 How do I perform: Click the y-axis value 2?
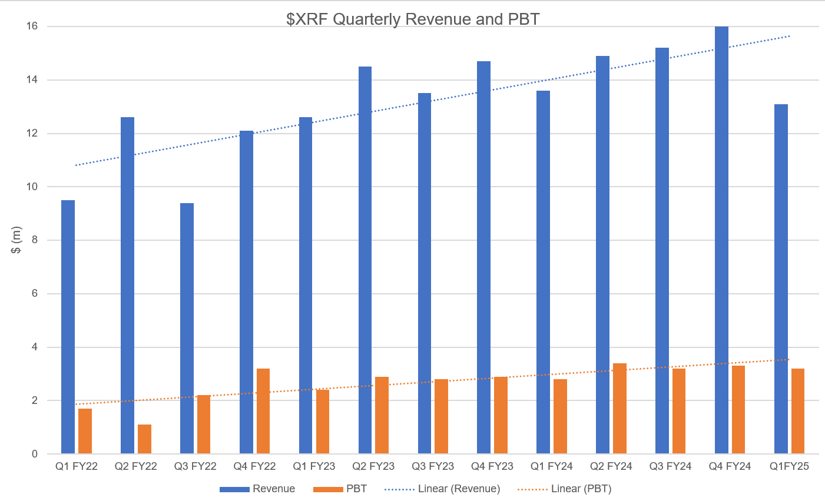[35, 400]
